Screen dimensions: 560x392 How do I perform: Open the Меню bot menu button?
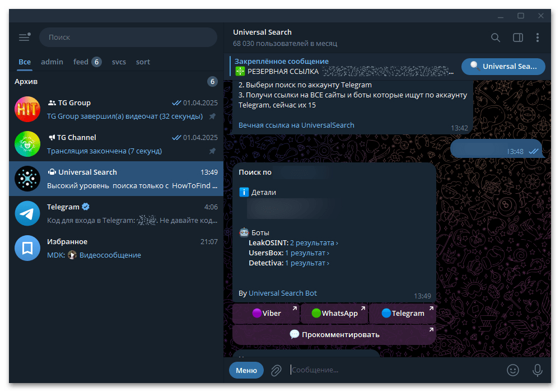(x=246, y=370)
